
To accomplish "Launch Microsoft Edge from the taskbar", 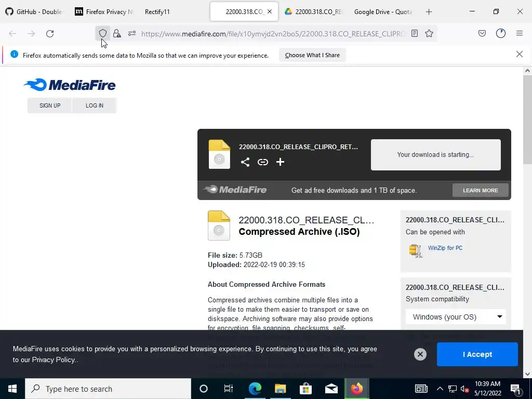I will pos(255,389).
